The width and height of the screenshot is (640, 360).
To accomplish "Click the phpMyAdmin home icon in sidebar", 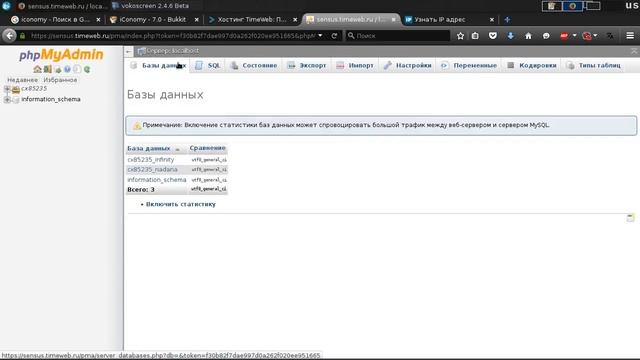I will click(38, 69).
